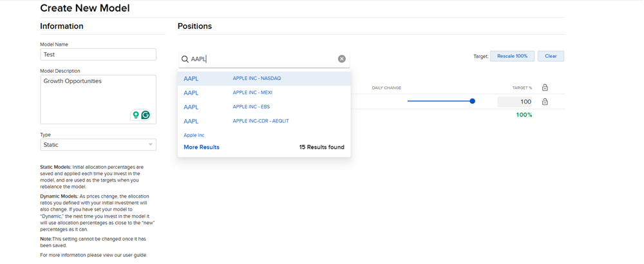Click the green lightbulb suggestion icon
644x264 pixels.
135,115
